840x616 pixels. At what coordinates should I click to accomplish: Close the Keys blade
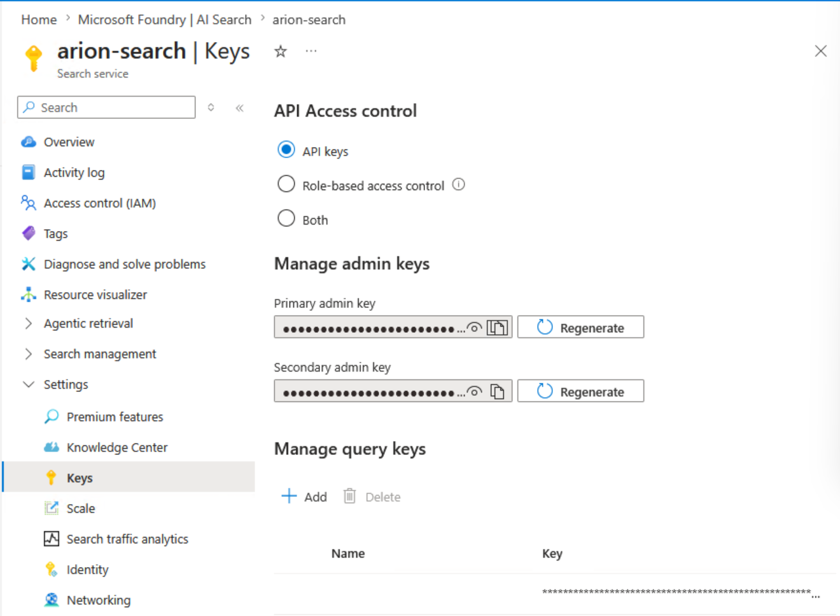tap(821, 51)
